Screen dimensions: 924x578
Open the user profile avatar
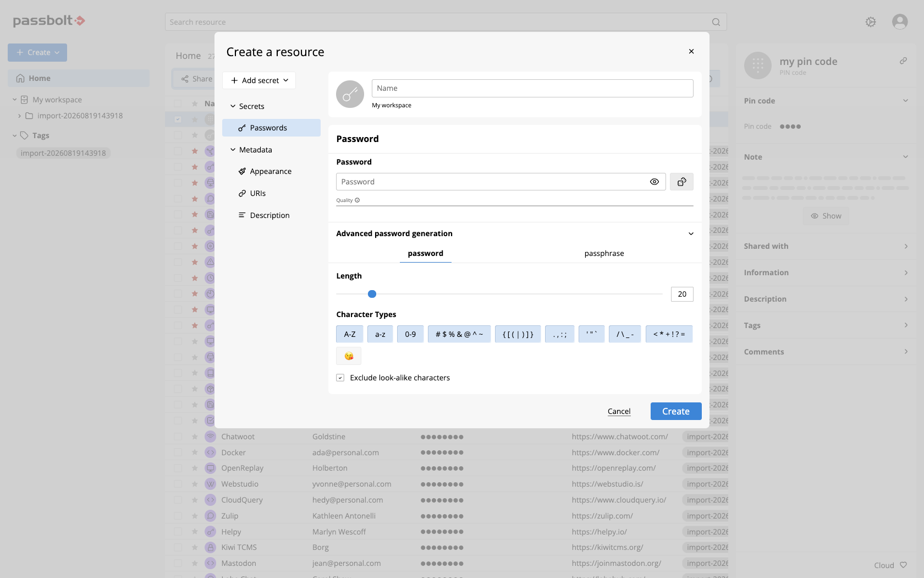pyautogui.click(x=900, y=22)
